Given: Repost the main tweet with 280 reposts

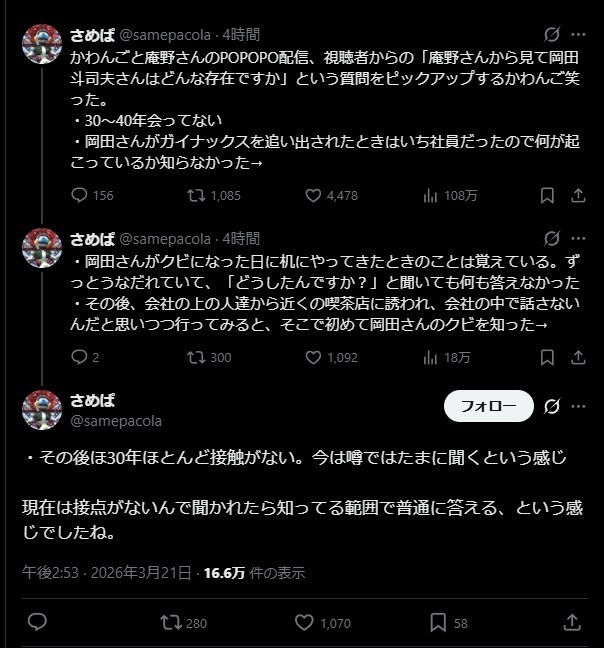Looking at the screenshot, I should click(171, 622).
